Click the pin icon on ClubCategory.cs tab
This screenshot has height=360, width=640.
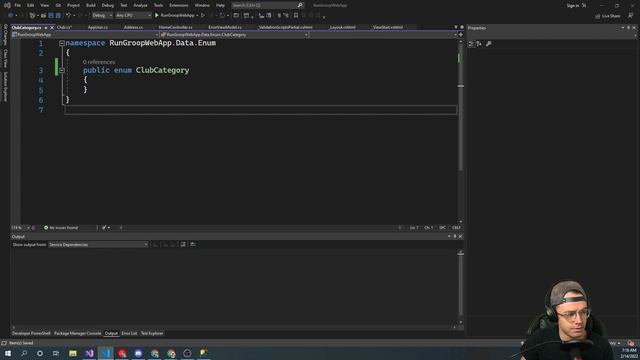(46, 28)
